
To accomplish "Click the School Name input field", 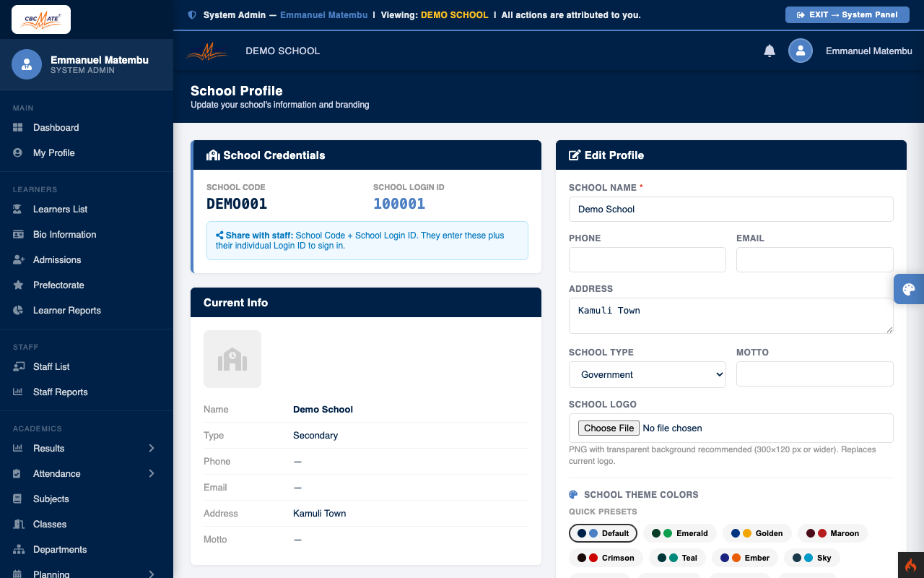I will [x=731, y=209].
